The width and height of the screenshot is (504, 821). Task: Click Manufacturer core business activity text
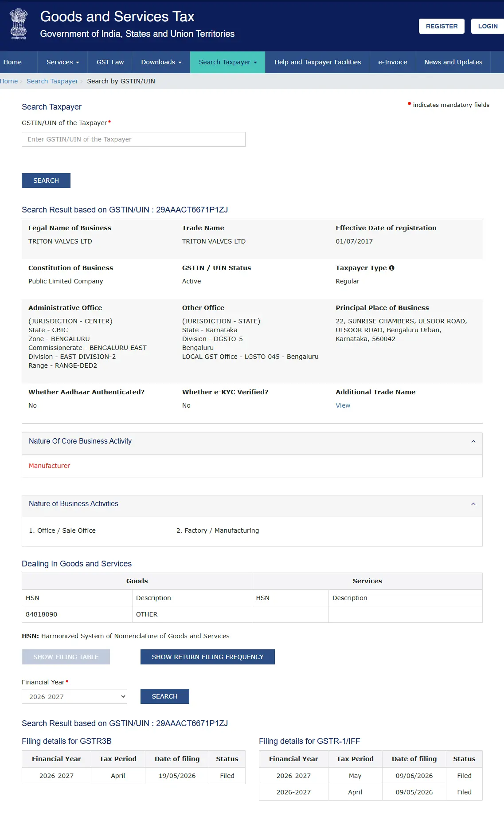(49, 466)
